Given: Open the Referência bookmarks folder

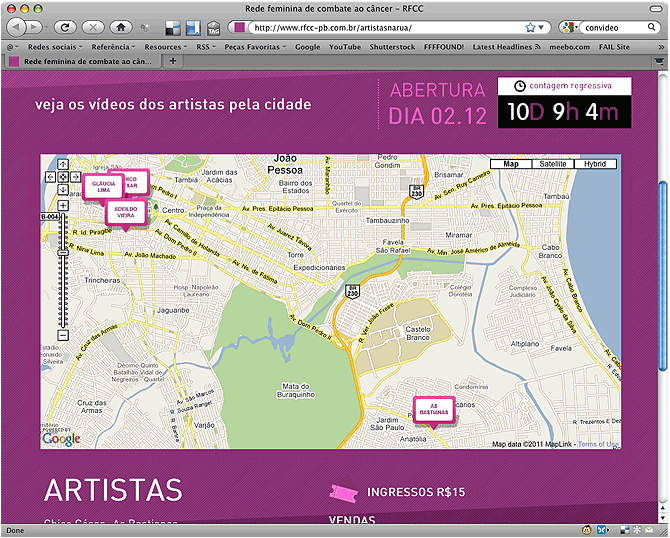Looking at the screenshot, I should tap(113, 47).
